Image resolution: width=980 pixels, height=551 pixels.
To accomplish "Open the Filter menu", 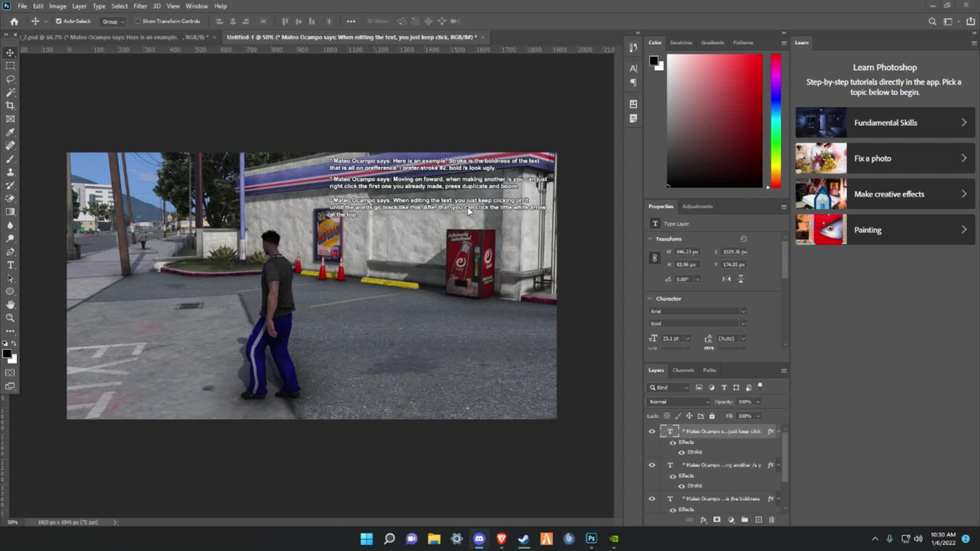I will point(140,6).
